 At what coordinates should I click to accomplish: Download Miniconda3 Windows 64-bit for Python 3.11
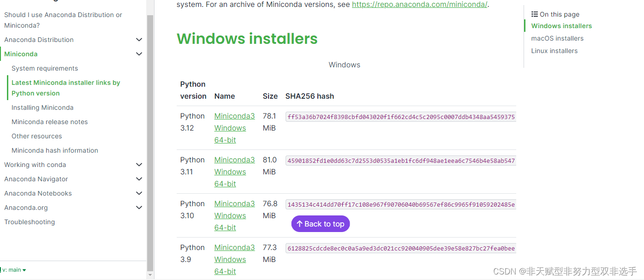[234, 172]
